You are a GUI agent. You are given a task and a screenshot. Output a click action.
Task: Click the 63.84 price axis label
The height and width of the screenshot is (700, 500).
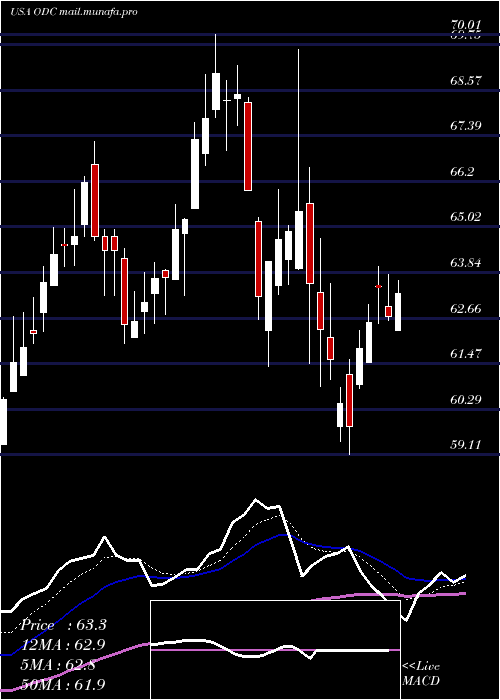[x=466, y=263]
